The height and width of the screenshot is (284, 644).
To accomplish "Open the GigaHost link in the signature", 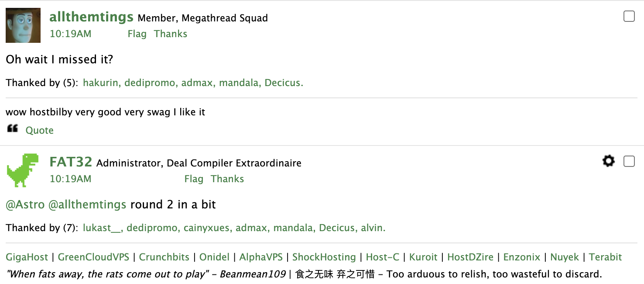I will pyautogui.click(x=27, y=257).
